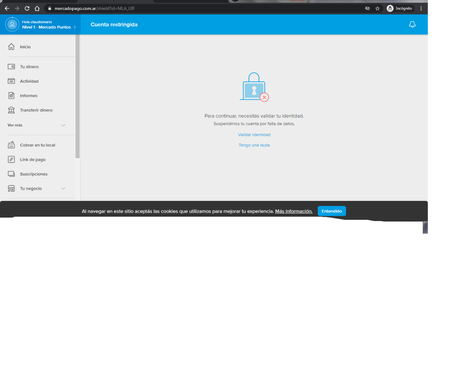Open Informes document icon
The width and height of the screenshot is (470, 370).
tap(11, 96)
